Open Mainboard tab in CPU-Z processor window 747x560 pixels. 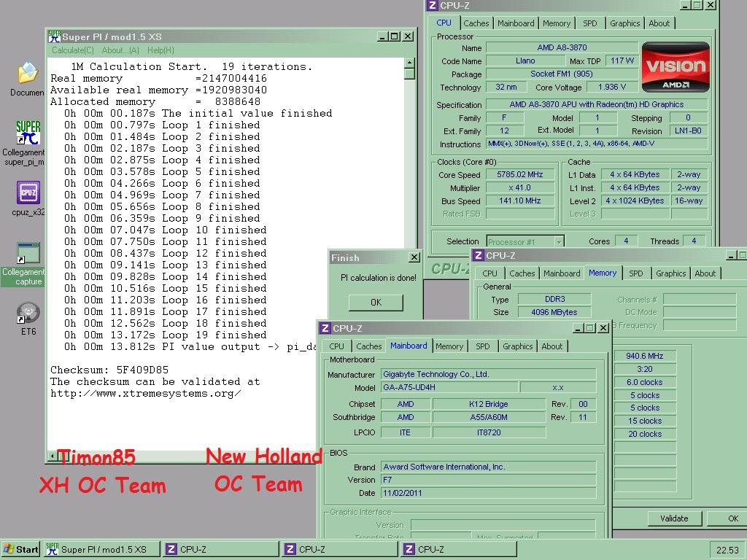coord(516,23)
